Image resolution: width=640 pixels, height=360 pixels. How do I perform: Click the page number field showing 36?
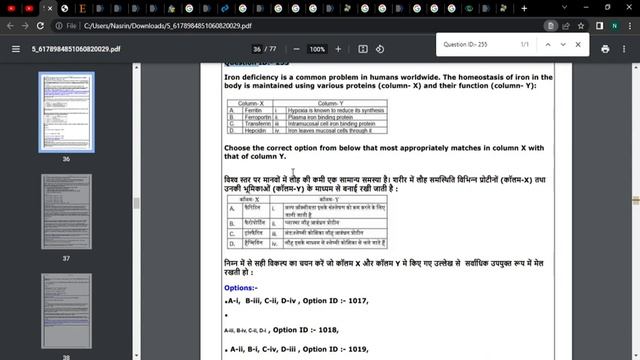coord(257,49)
